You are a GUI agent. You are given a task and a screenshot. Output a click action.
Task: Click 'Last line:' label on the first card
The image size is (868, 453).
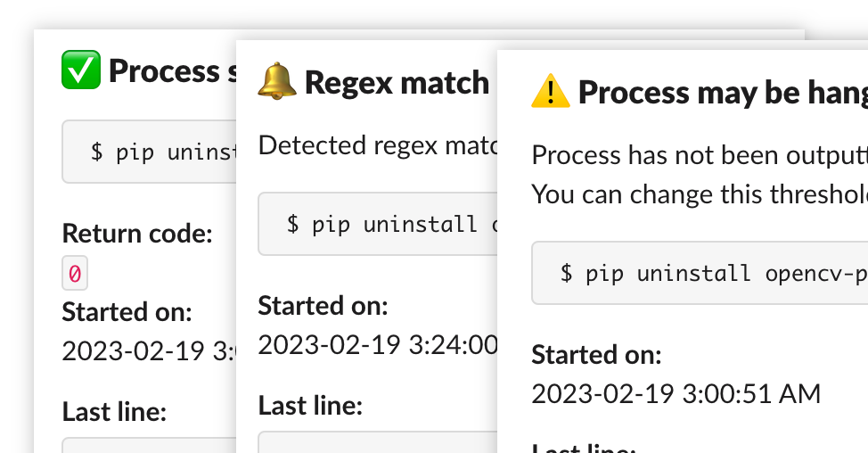click(x=114, y=411)
